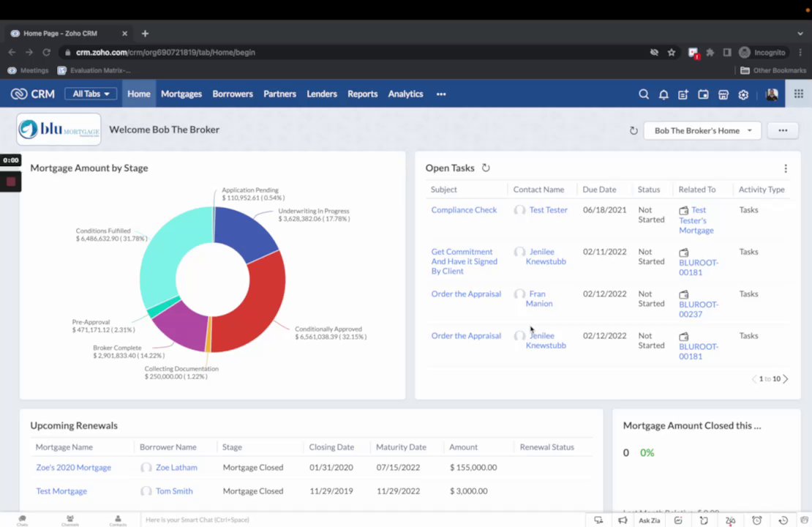
Task: Open the CRM search icon
Action: click(x=644, y=94)
